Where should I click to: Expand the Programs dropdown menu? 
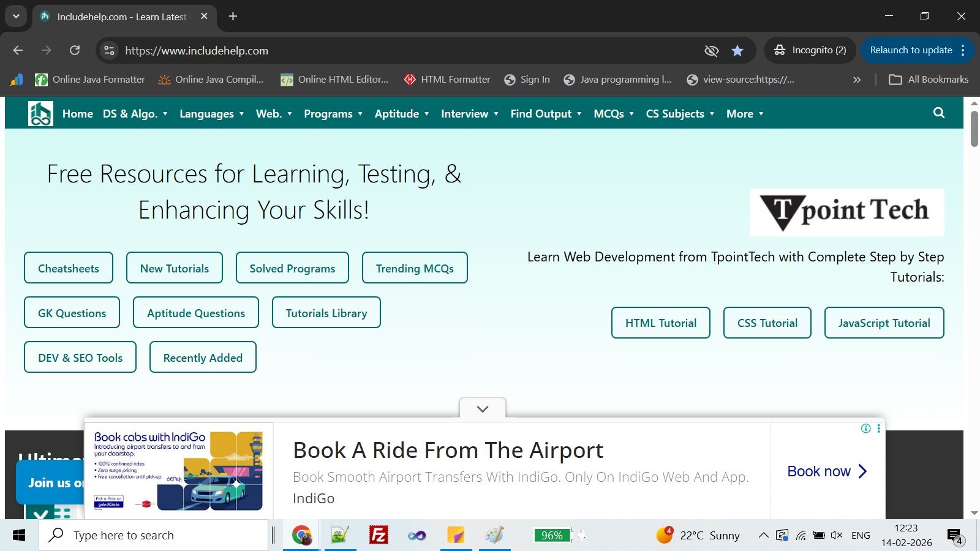(x=333, y=114)
